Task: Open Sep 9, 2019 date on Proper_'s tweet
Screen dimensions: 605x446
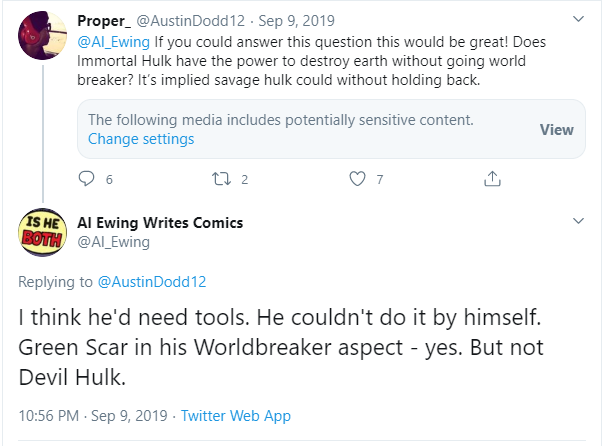Action: [296, 21]
